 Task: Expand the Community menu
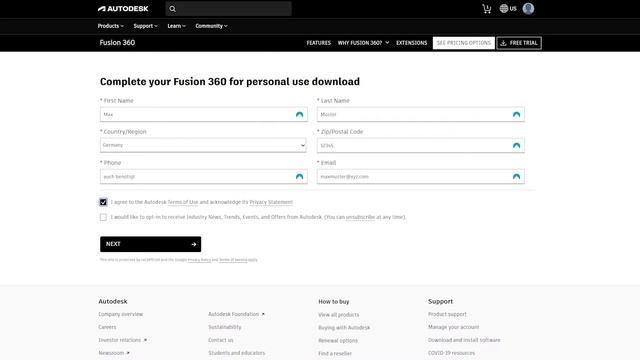pyautogui.click(x=211, y=26)
